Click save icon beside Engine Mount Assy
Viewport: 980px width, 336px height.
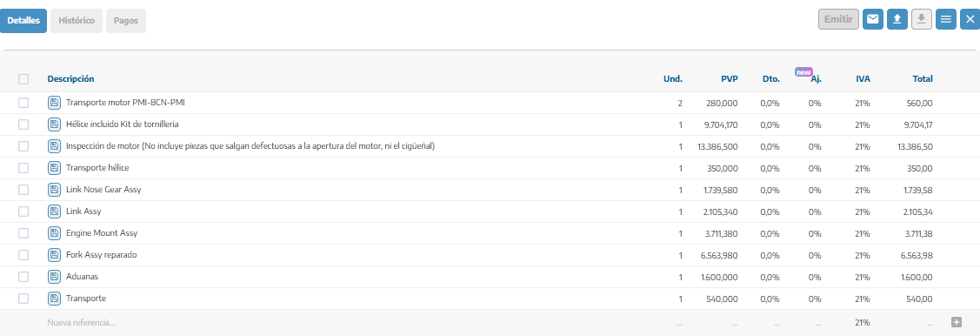pyautogui.click(x=55, y=233)
